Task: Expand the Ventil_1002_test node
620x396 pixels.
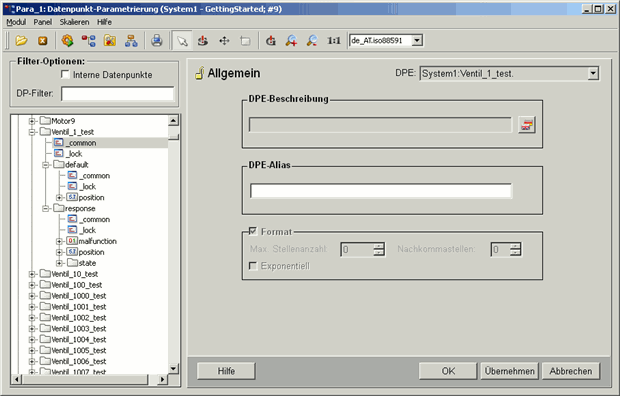Action: (x=32, y=318)
